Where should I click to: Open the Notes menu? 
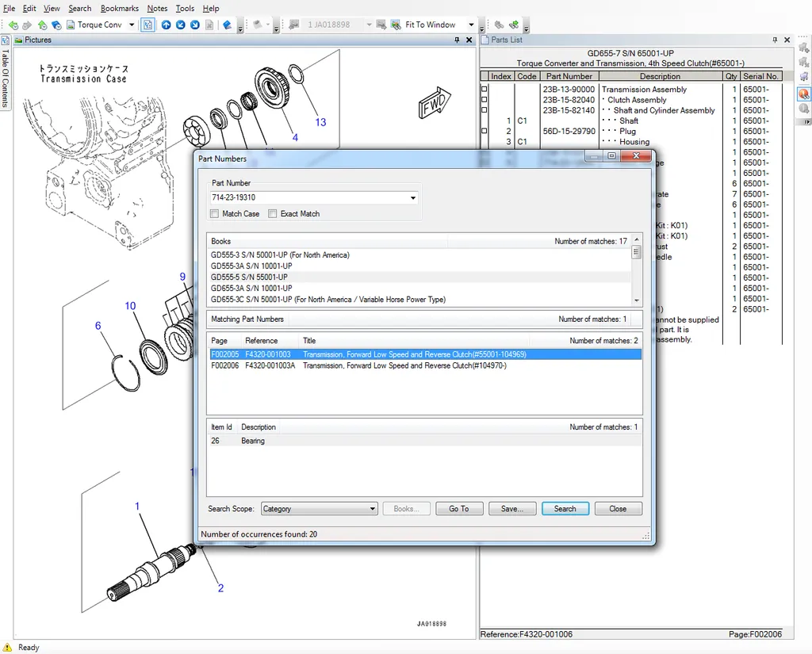(x=157, y=8)
